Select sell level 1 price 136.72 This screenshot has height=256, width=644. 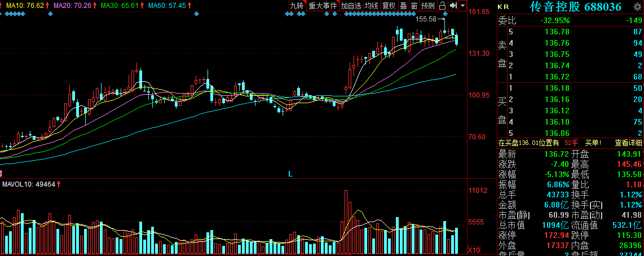point(556,77)
